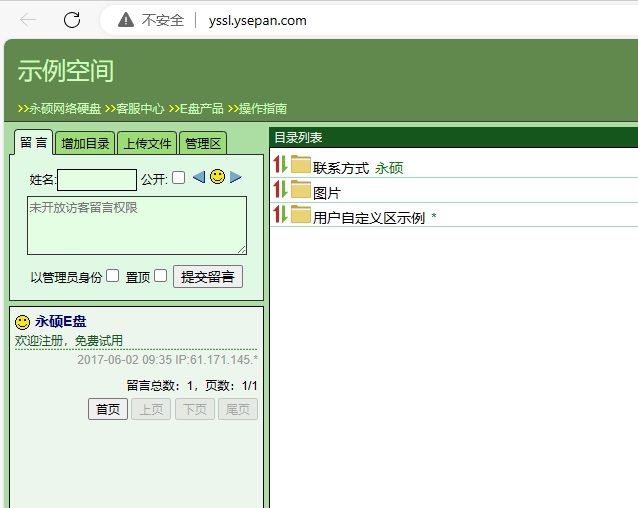The height and width of the screenshot is (508, 638).
Task: Click the message textarea 未开放访客留言权限
Action: click(137, 225)
